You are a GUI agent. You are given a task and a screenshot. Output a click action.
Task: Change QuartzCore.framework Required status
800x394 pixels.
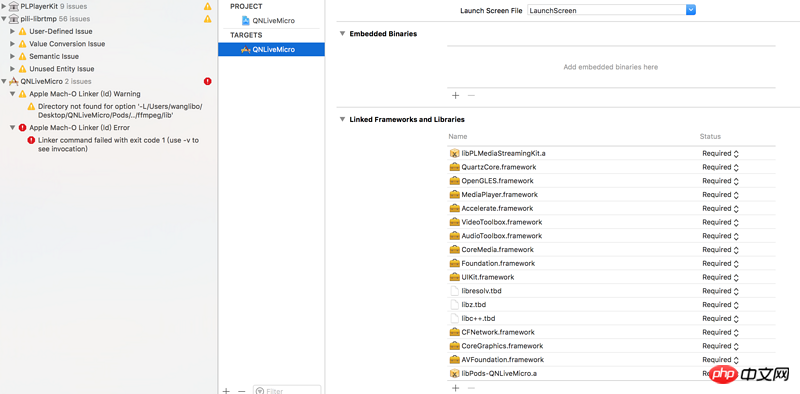pos(720,167)
